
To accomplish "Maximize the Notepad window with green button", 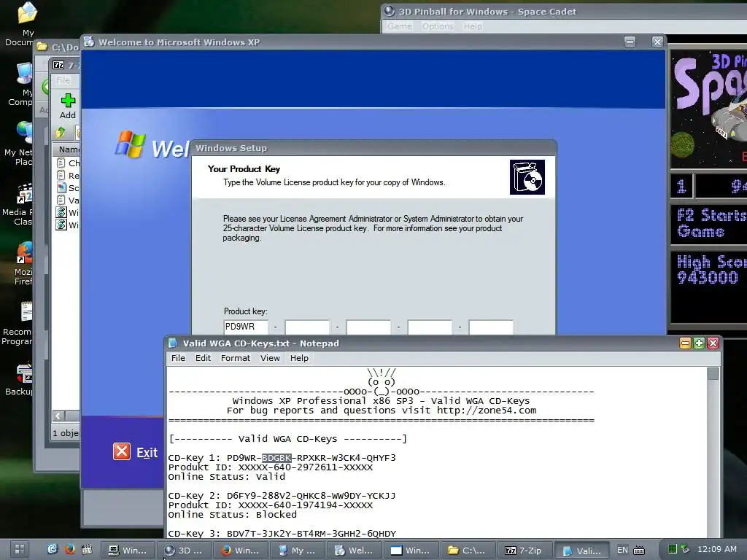I will click(699, 343).
